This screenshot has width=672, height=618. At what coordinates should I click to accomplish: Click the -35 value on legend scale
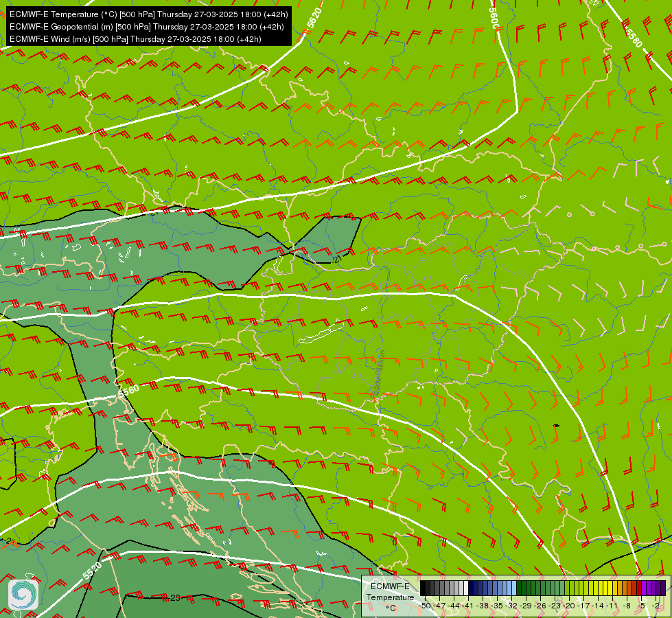click(x=497, y=606)
